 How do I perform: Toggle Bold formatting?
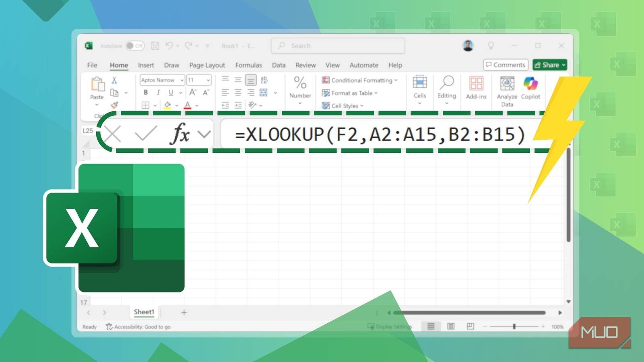click(x=146, y=93)
